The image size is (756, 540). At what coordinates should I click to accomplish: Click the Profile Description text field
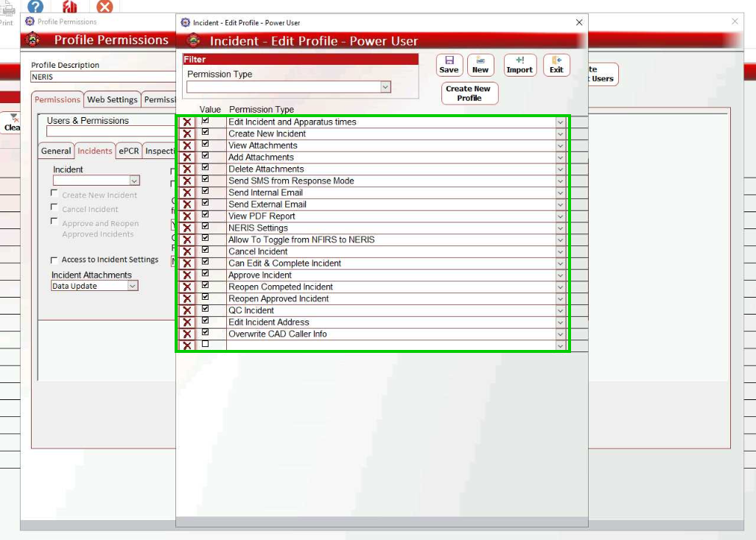click(103, 77)
